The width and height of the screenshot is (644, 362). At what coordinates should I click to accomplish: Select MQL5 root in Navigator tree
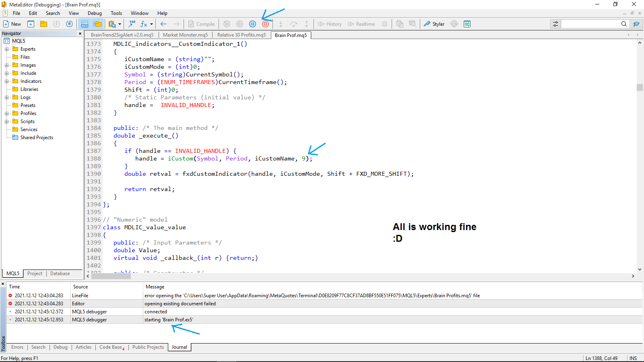[18, 41]
